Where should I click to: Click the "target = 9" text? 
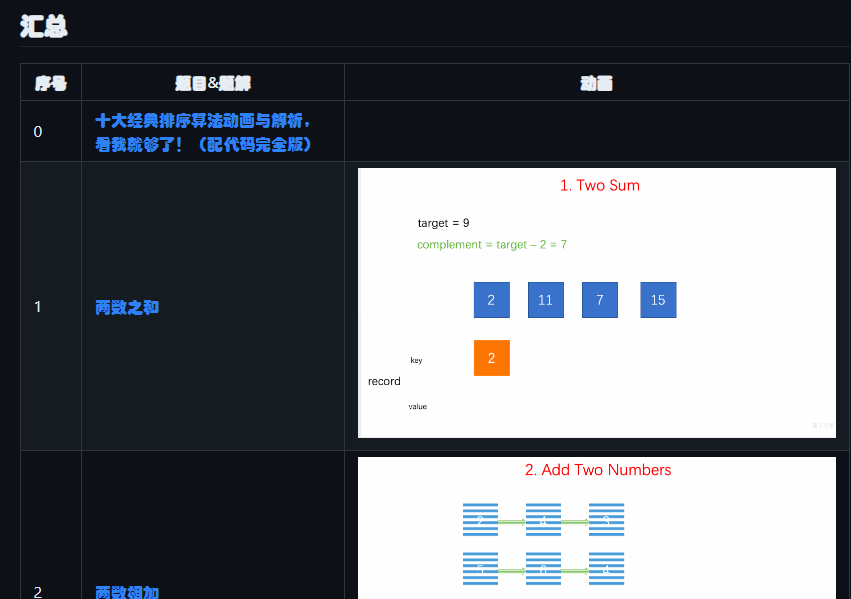(443, 222)
